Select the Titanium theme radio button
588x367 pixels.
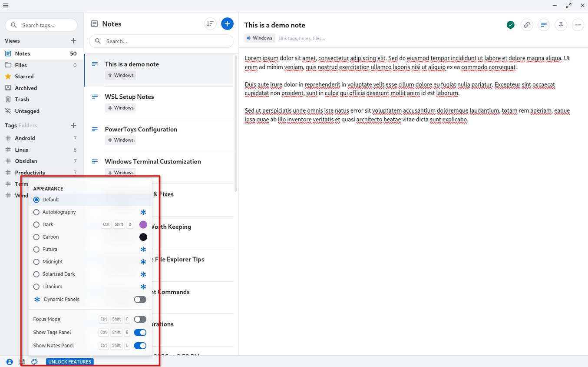pyautogui.click(x=36, y=287)
